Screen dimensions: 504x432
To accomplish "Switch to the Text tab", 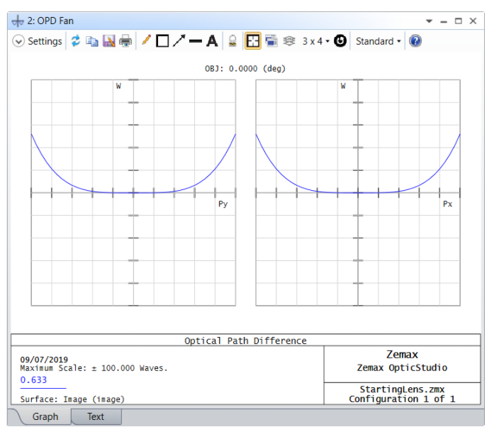I will [96, 416].
